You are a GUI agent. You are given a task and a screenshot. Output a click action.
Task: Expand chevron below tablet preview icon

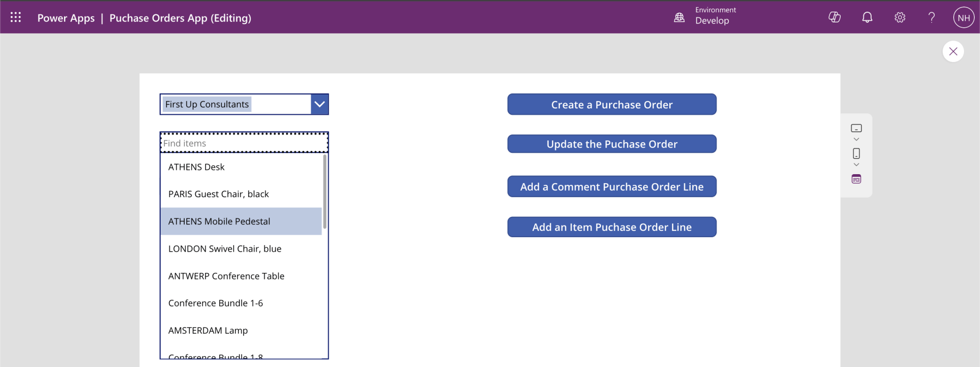click(x=856, y=139)
